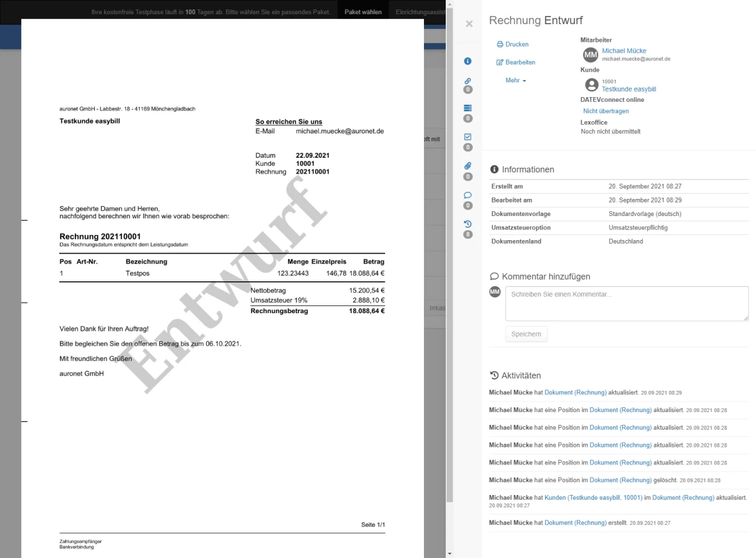756x558 pixels.
Task: Open the activity history clock icon
Action: [x=468, y=224]
